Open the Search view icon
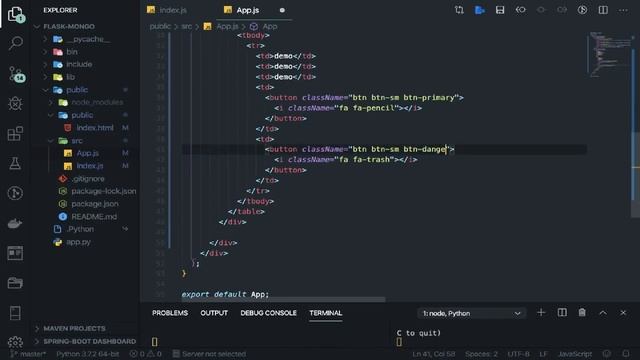 tap(16, 43)
